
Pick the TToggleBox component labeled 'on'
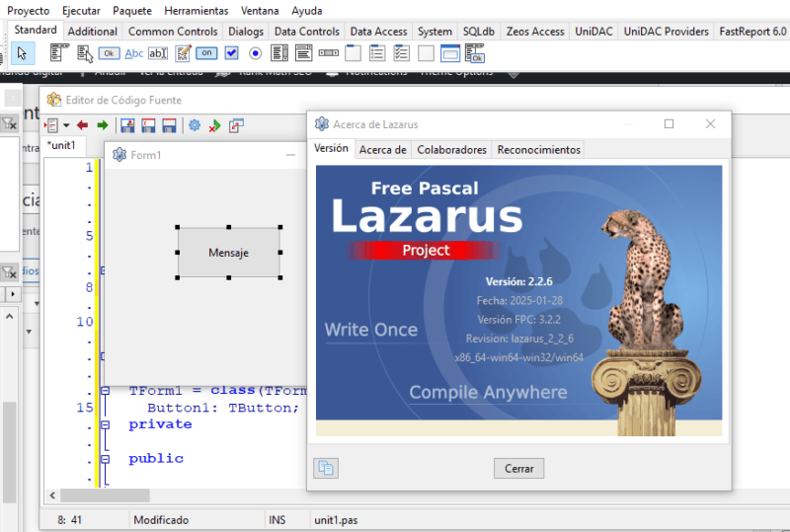207,53
